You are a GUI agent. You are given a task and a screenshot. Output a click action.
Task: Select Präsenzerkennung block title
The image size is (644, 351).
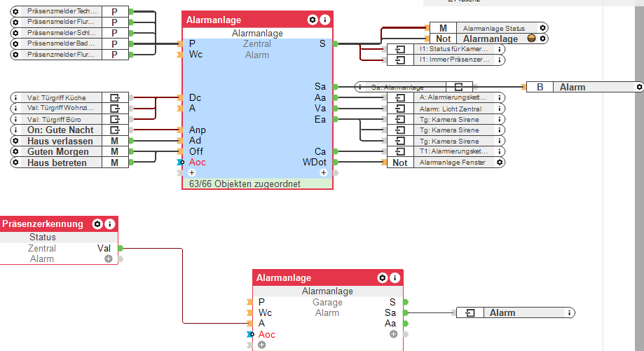point(42,223)
